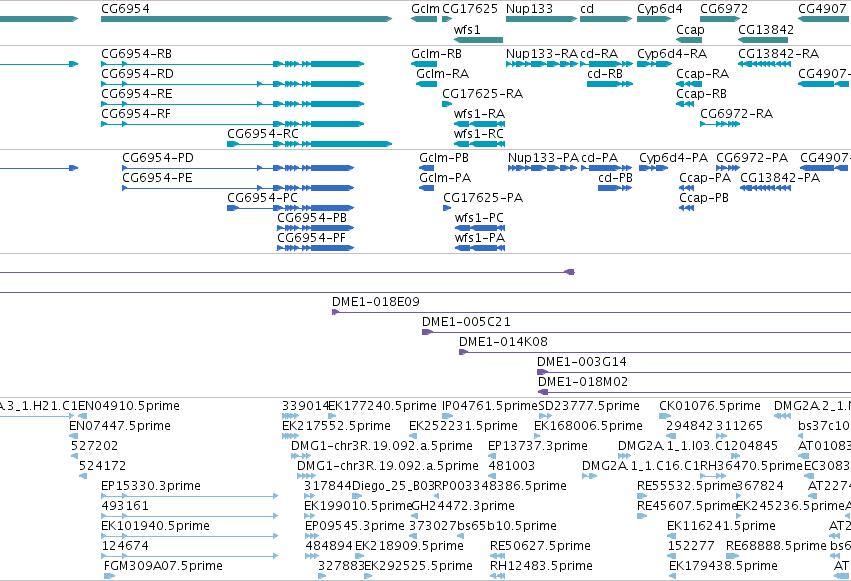Viewport: 851px width, 581px height.
Task: Select transcript label Nup133-RA
Action: tap(542, 54)
